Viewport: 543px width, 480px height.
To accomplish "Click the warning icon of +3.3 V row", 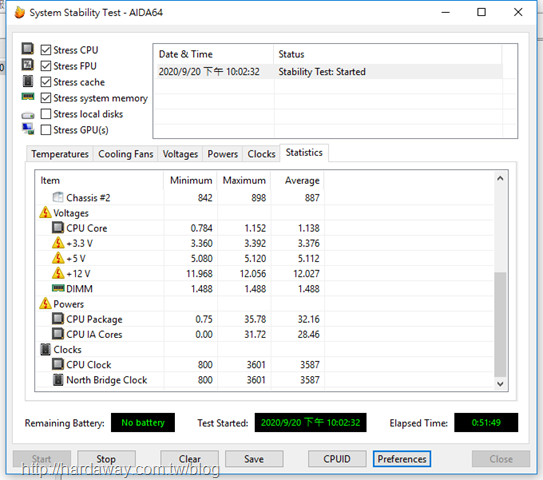I will [58, 243].
